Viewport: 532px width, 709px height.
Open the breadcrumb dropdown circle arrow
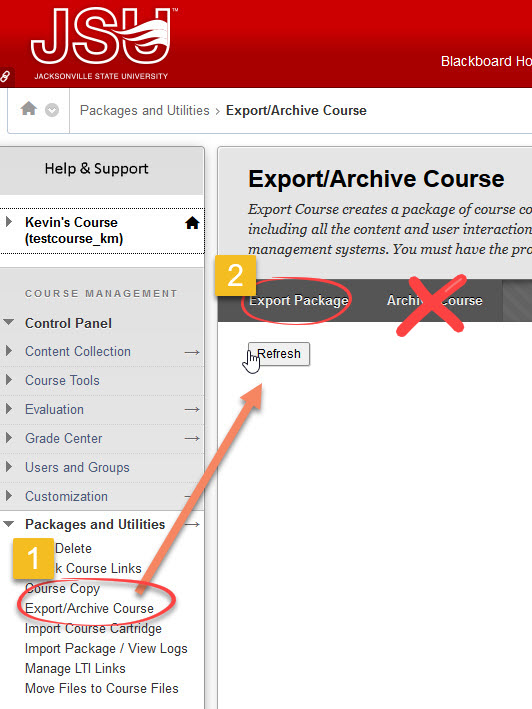pyautogui.click(x=52, y=110)
